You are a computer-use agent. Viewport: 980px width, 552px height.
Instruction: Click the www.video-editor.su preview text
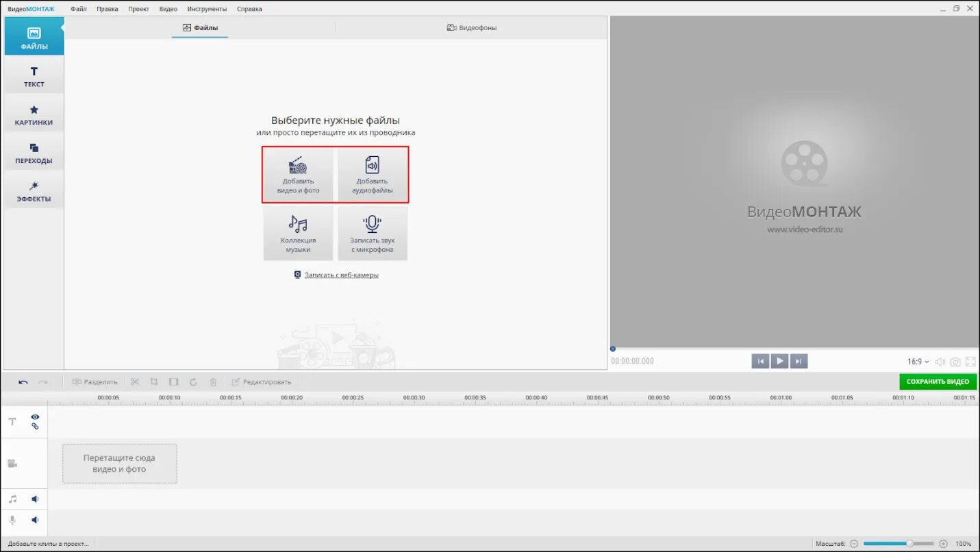point(805,229)
